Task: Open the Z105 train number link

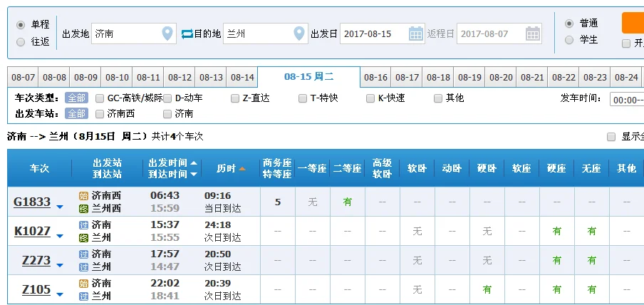Action: tap(36, 289)
